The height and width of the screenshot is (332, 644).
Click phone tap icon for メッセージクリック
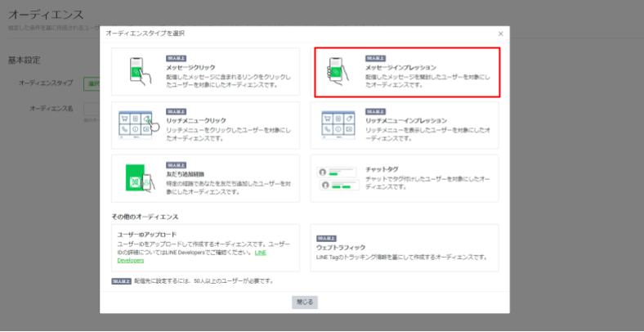pos(140,71)
